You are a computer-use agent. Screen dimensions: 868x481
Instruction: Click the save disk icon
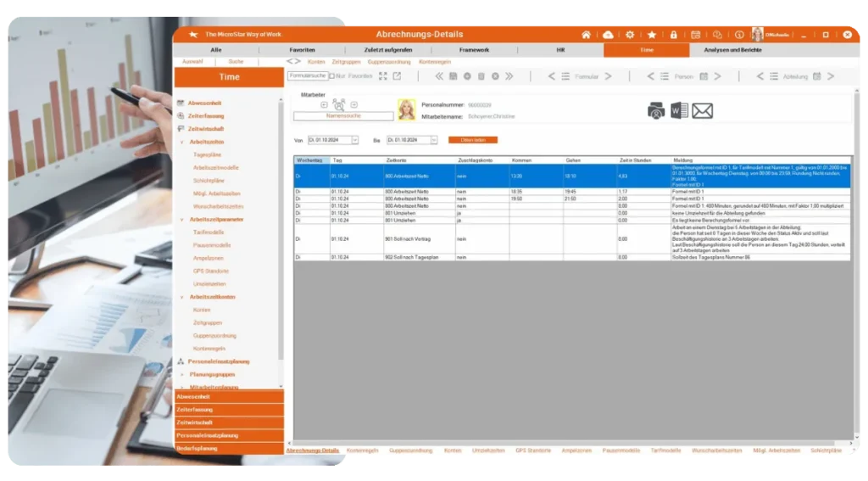click(x=453, y=76)
